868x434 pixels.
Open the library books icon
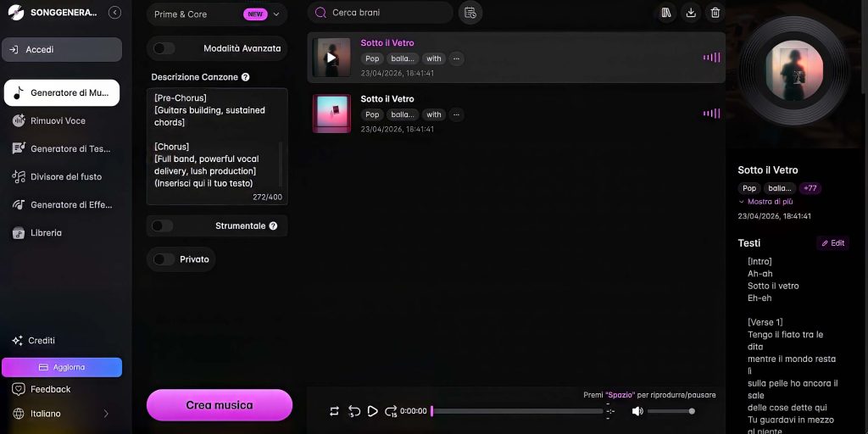pos(666,13)
